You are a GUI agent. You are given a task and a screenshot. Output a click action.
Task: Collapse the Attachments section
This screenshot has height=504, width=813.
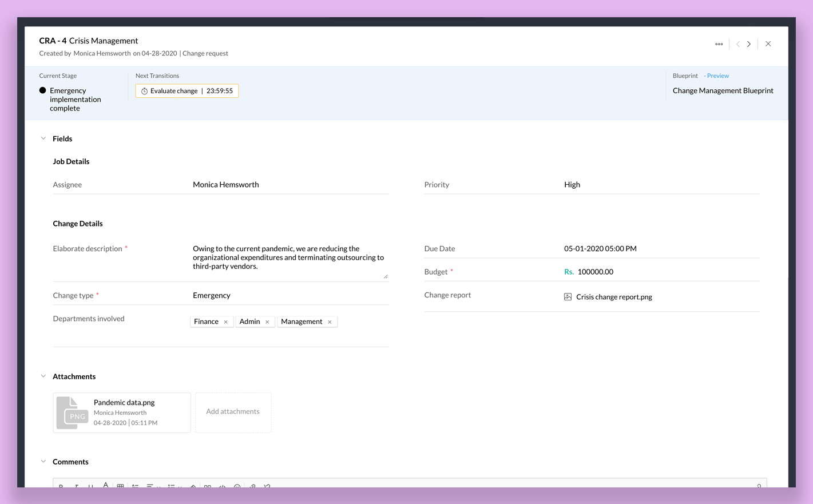43,376
